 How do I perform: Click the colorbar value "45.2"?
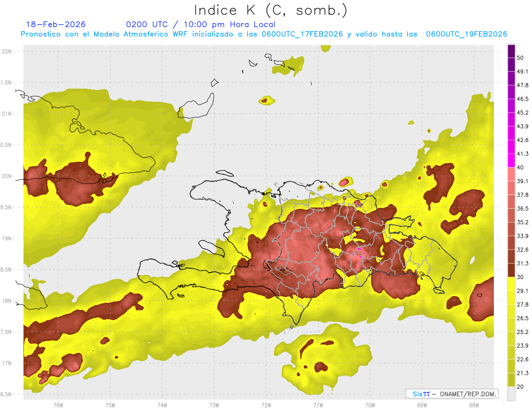(523, 113)
